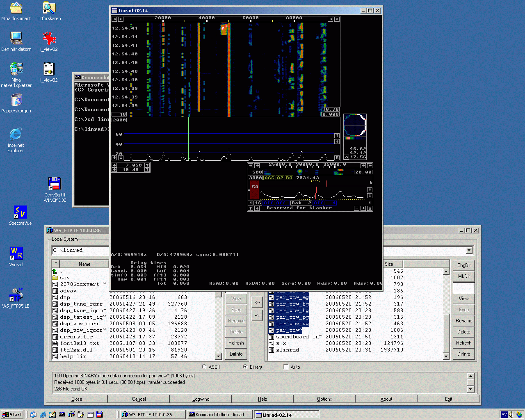
Task: Click the local side Refresh button
Action: tap(236, 343)
